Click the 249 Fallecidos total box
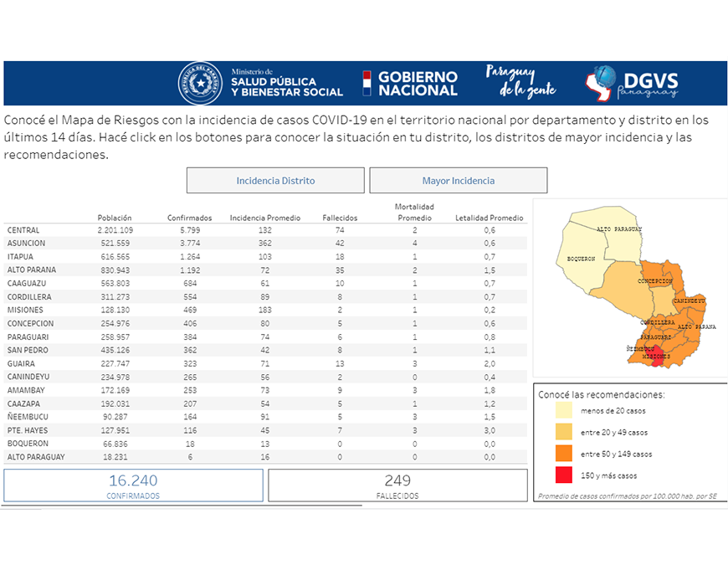This screenshot has height=565, width=728. 397,485
